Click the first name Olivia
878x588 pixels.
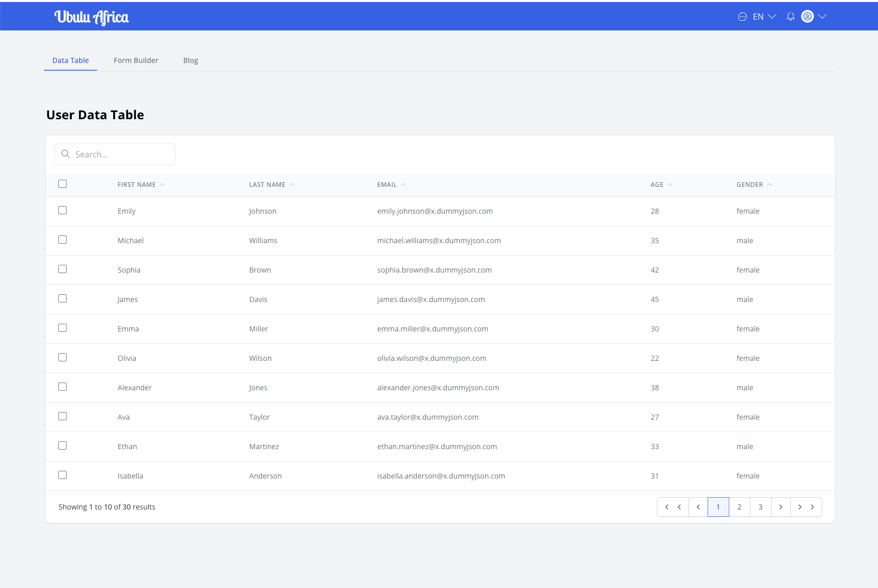click(x=127, y=358)
